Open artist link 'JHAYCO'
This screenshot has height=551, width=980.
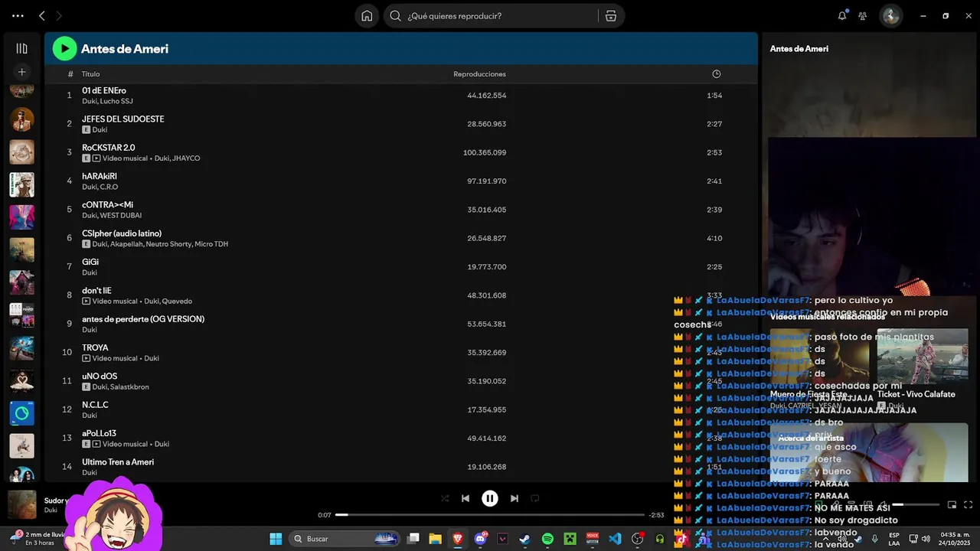(186, 158)
